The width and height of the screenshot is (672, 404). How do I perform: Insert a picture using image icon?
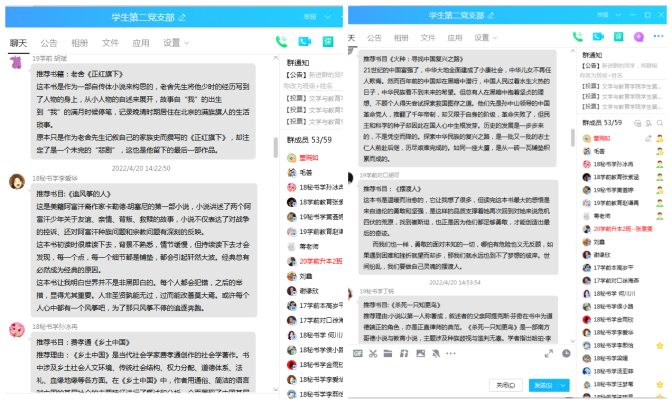(x=420, y=353)
